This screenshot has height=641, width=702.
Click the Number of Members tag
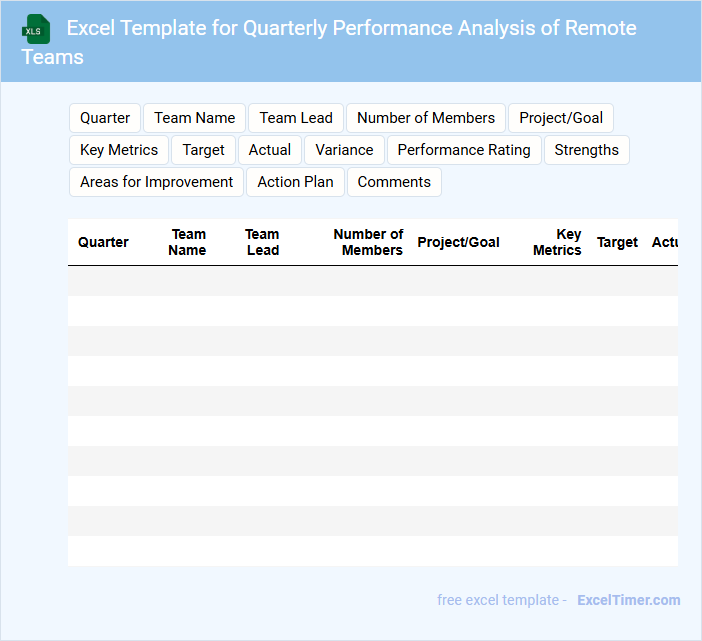point(426,118)
